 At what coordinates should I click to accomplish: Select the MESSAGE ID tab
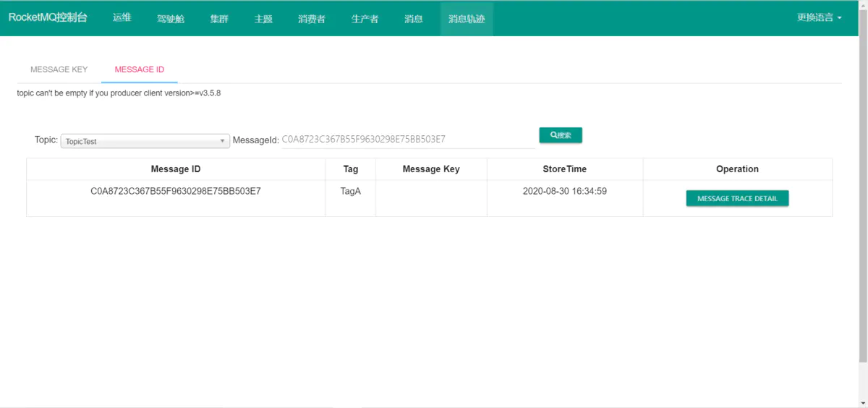[140, 69]
